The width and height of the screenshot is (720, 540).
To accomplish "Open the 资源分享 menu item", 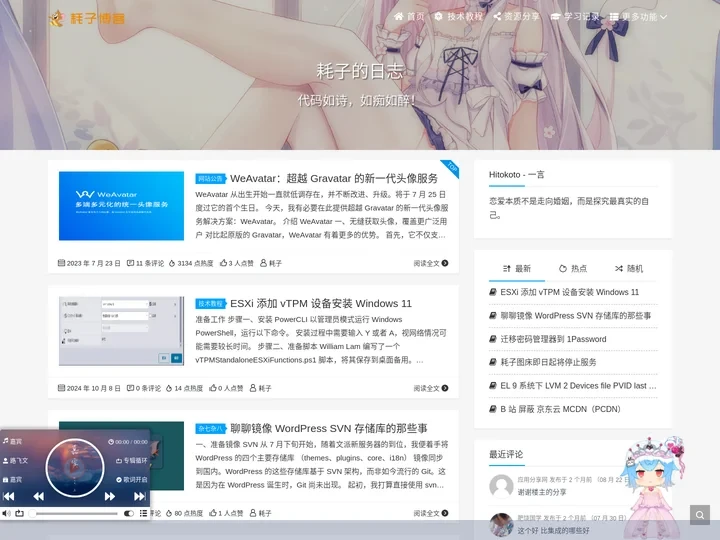I will pos(517,17).
